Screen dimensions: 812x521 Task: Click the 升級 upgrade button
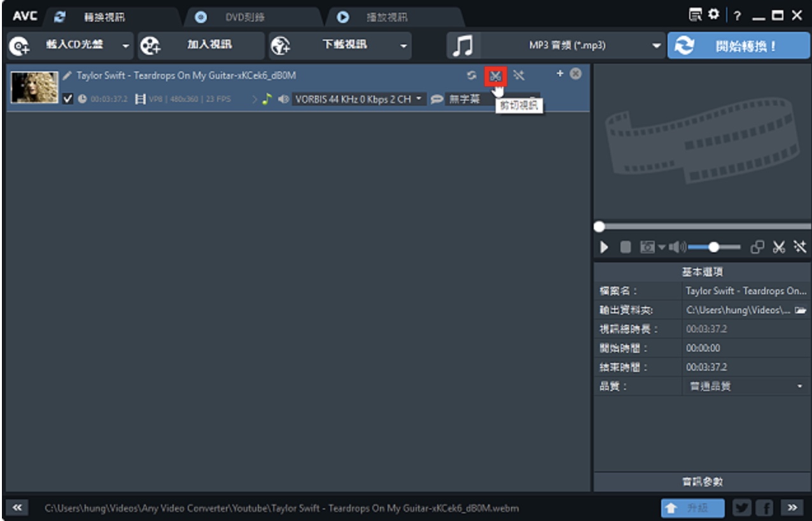click(x=693, y=508)
